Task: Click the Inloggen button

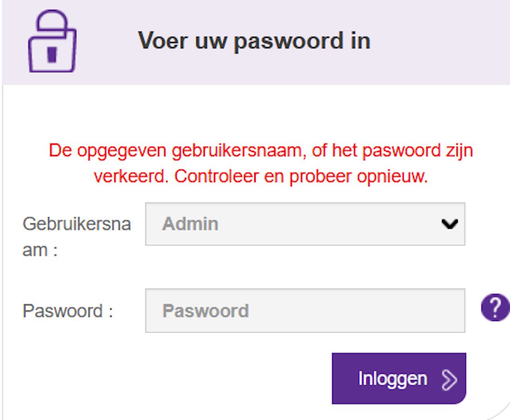Action: click(399, 378)
